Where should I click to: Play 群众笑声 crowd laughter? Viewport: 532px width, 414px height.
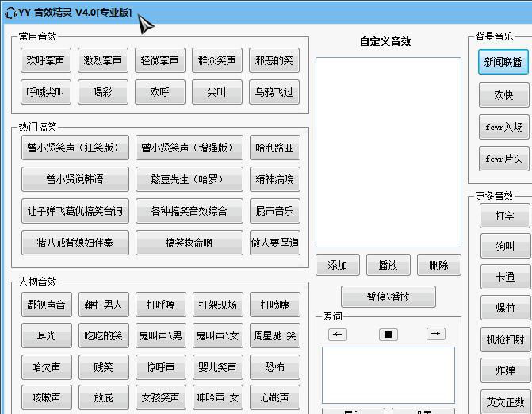[x=217, y=60]
